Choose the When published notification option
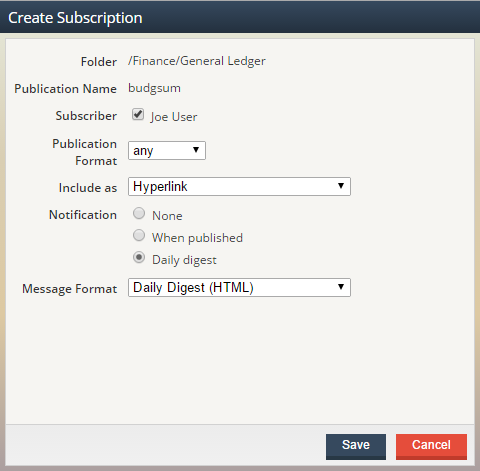This screenshot has width=480, height=471. (x=139, y=235)
